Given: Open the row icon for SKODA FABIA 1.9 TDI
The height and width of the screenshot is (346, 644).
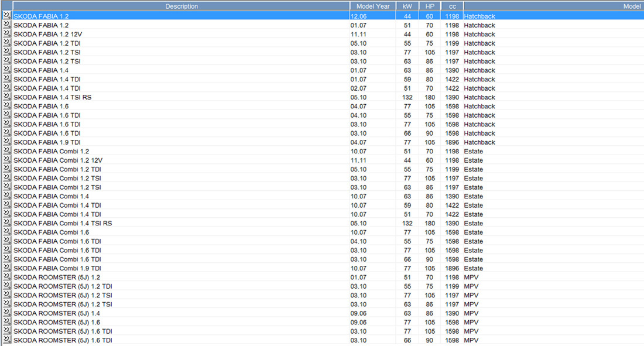Looking at the screenshot, I should pos(6,142).
